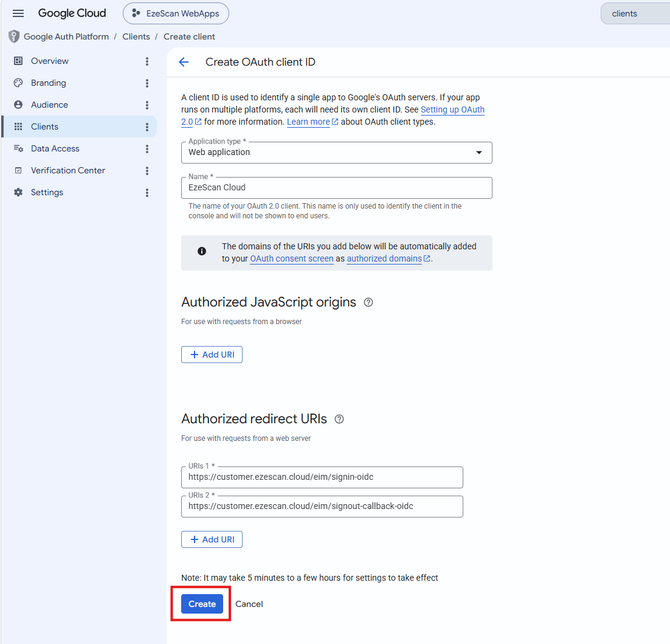This screenshot has width=670, height=644.
Task: Click the Name field containing EzeScan Cloud
Action: coord(337,188)
